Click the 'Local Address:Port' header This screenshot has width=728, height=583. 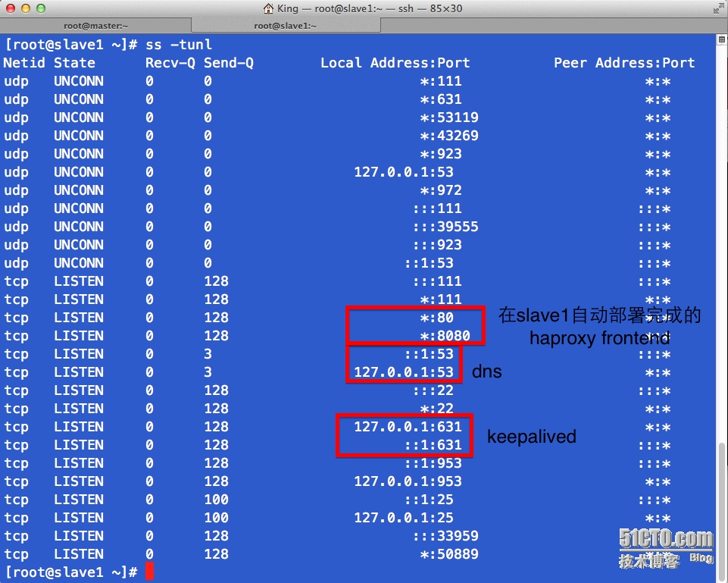click(395, 63)
